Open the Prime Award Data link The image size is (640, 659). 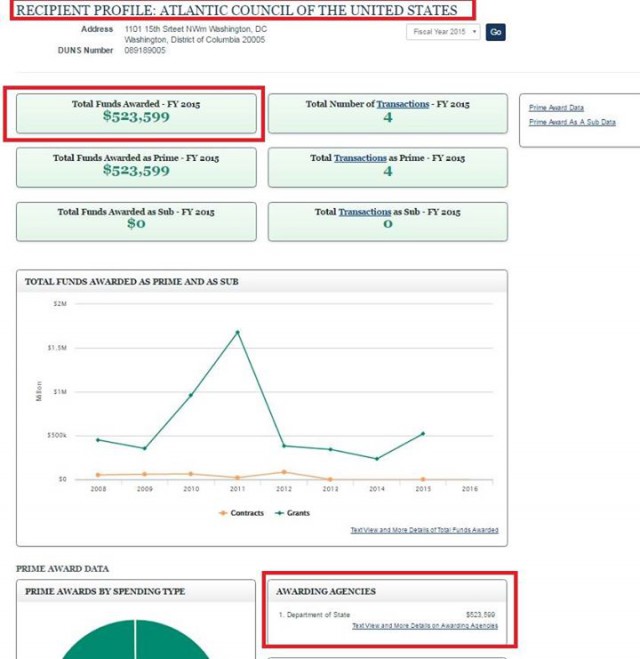pos(556,108)
